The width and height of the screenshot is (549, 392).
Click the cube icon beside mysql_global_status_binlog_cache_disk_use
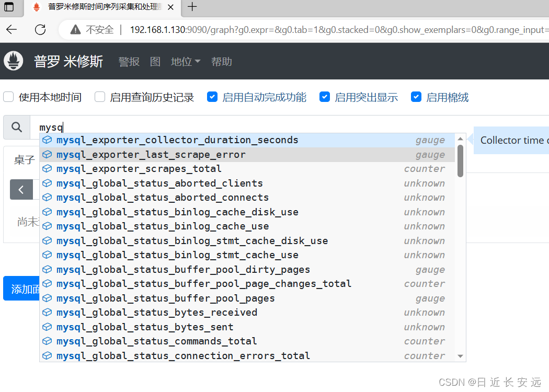47,212
